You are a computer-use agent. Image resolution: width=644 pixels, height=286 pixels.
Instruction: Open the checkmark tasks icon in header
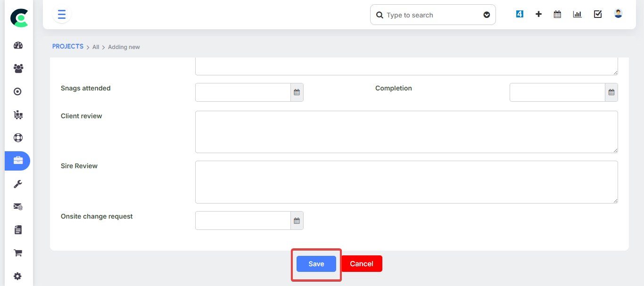click(x=598, y=14)
